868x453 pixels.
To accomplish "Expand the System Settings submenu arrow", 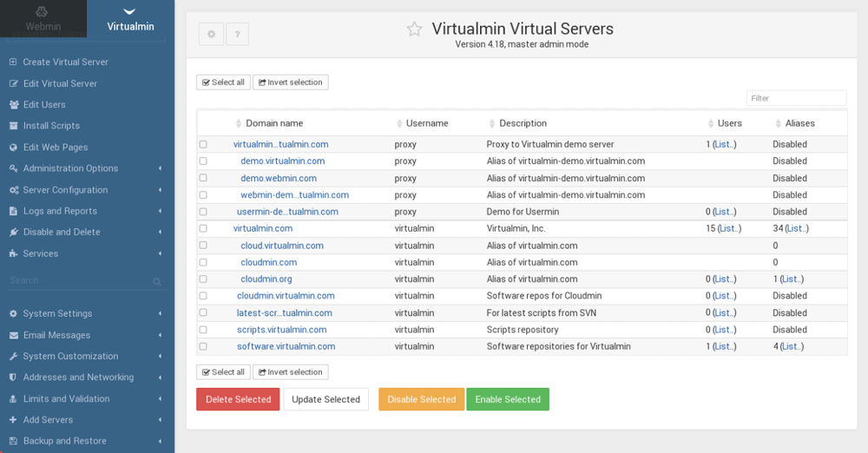I will tap(160, 313).
